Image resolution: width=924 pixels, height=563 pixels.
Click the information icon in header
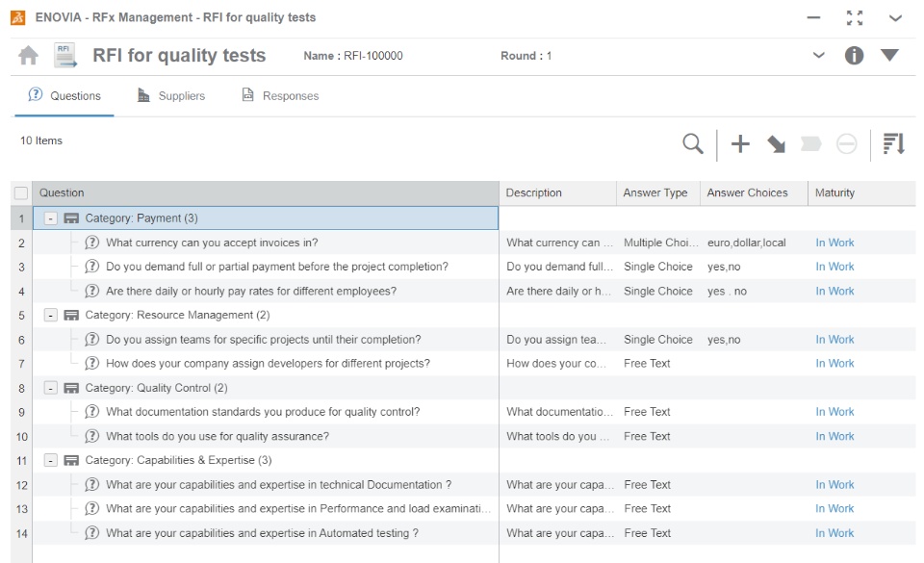(x=854, y=56)
